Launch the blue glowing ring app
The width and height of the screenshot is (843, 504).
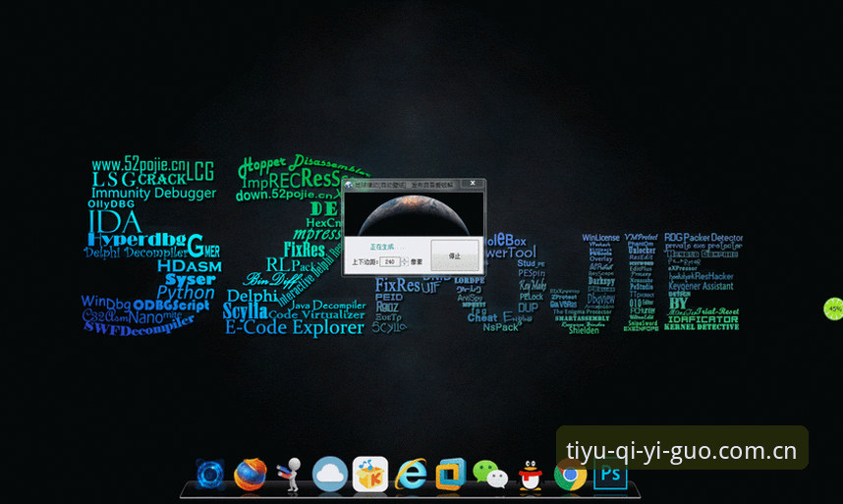pos(209,475)
